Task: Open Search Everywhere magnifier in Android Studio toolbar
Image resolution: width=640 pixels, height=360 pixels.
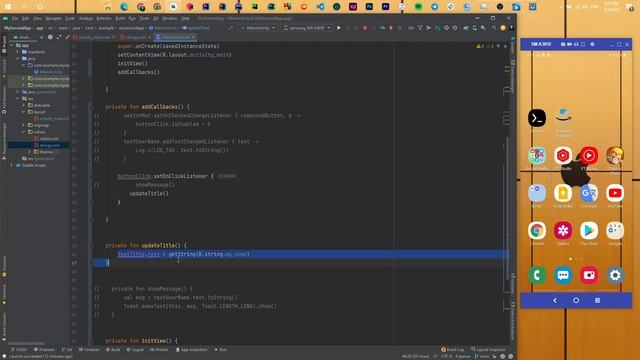Action: pyautogui.click(x=494, y=28)
